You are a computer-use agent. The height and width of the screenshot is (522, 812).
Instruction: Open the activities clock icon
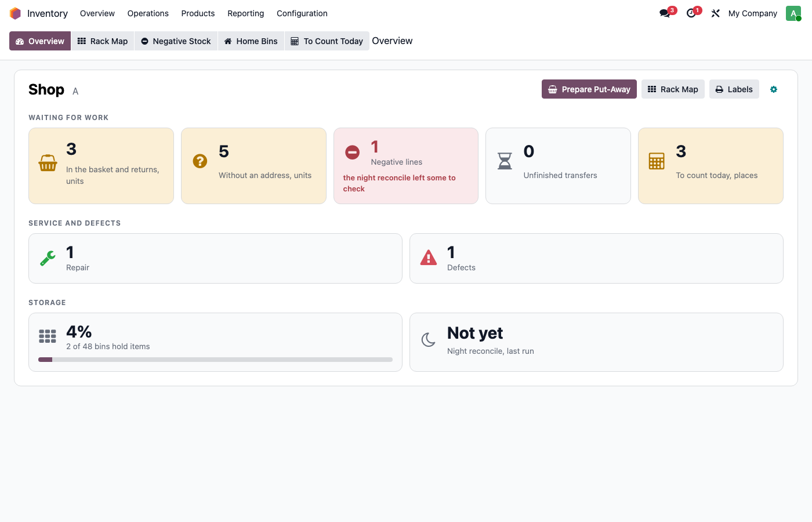coord(691,13)
